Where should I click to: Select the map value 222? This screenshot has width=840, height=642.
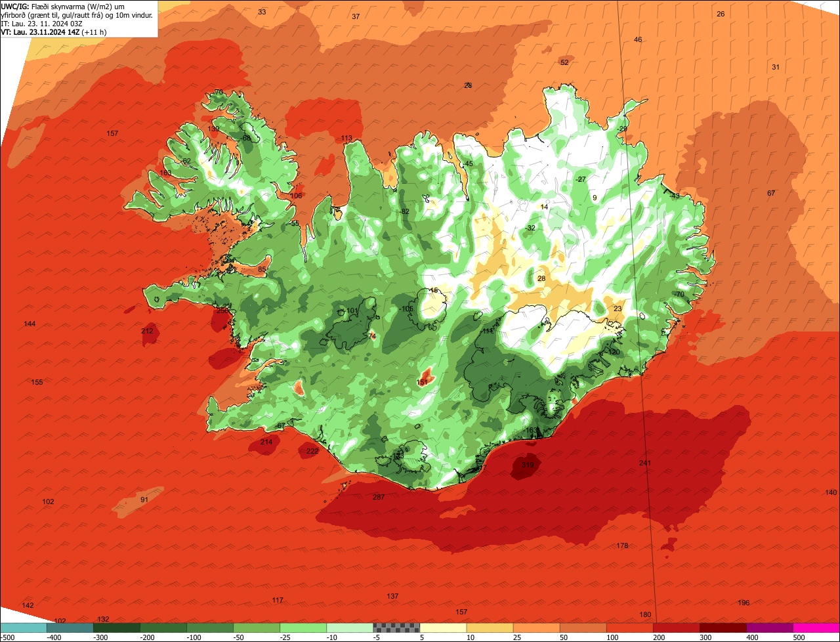[x=312, y=451]
